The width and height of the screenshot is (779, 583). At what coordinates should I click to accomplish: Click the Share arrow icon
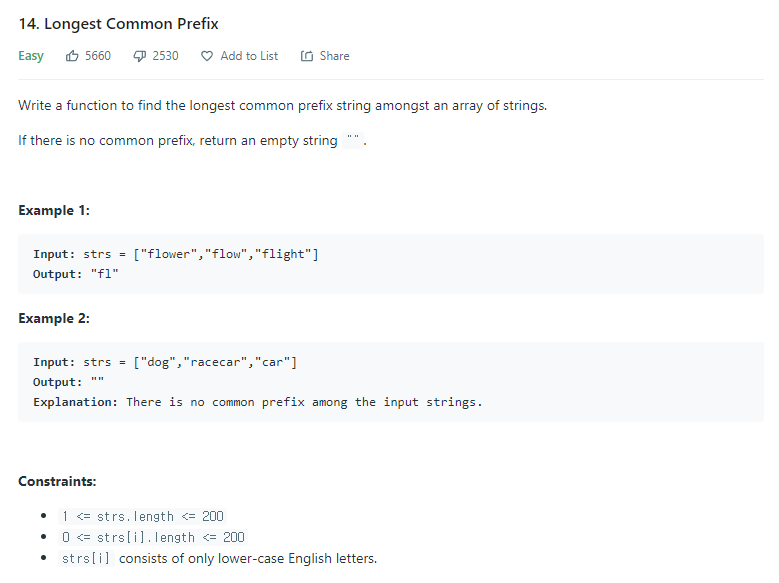[x=307, y=56]
